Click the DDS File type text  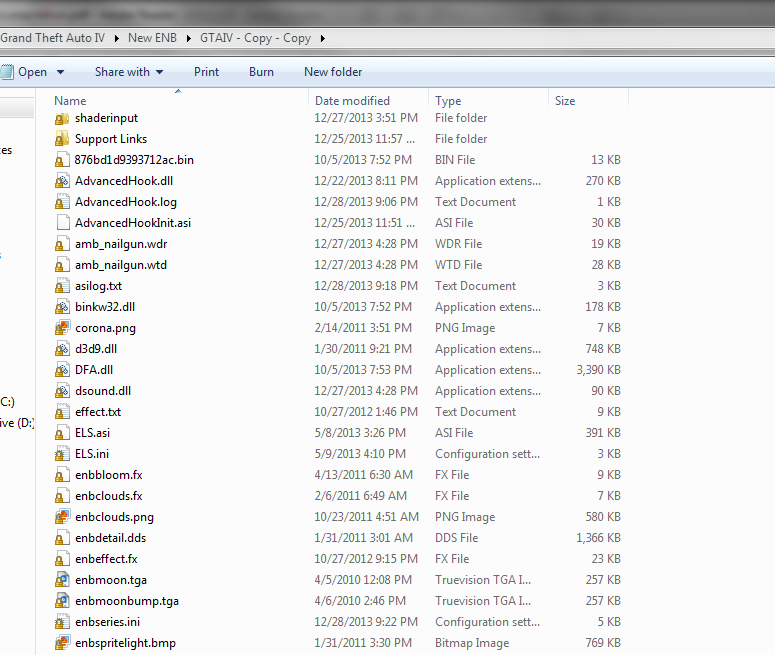pyautogui.click(x=456, y=538)
